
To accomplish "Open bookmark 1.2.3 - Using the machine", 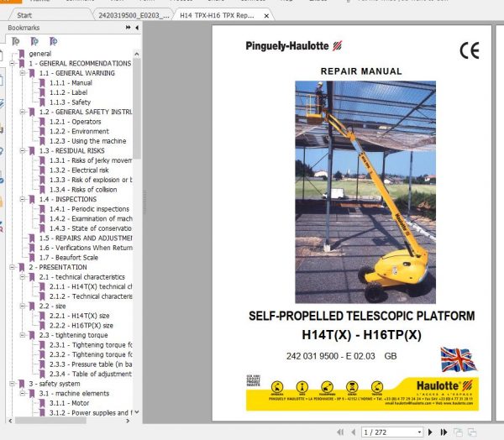I will coord(87,141).
